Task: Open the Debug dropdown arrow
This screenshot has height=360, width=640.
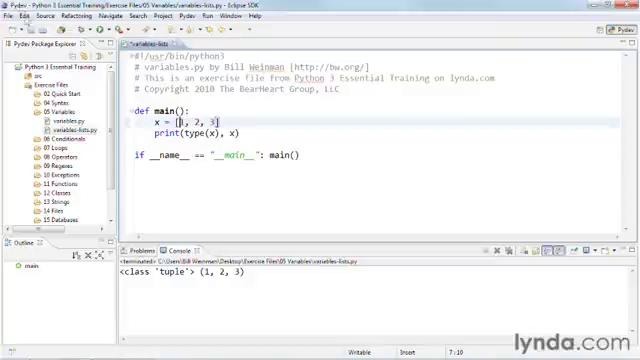Action: coord(90,30)
